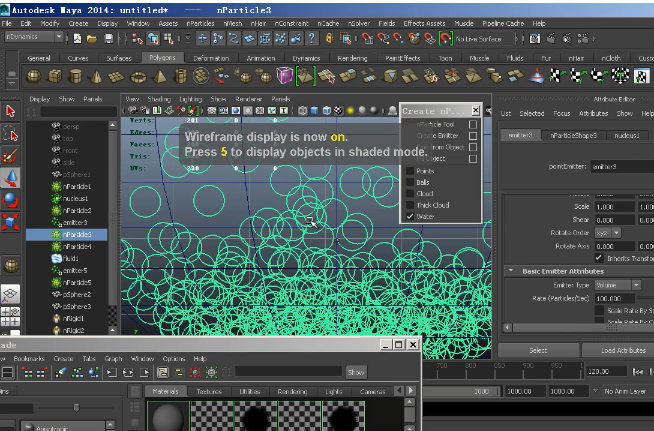Activate the Rotate tool in the toolbox
654x431 pixels.
(x=10, y=200)
